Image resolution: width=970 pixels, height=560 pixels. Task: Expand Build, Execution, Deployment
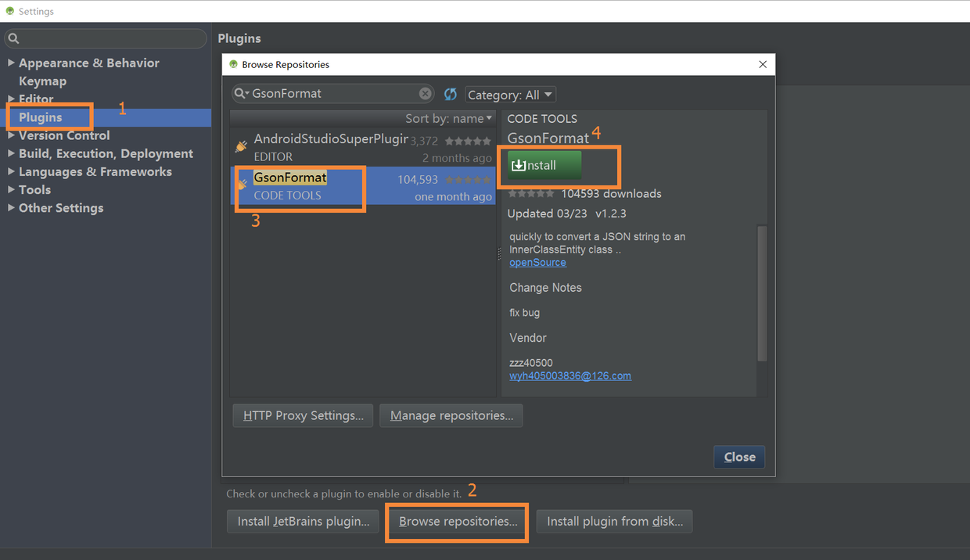pyautogui.click(x=11, y=153)
